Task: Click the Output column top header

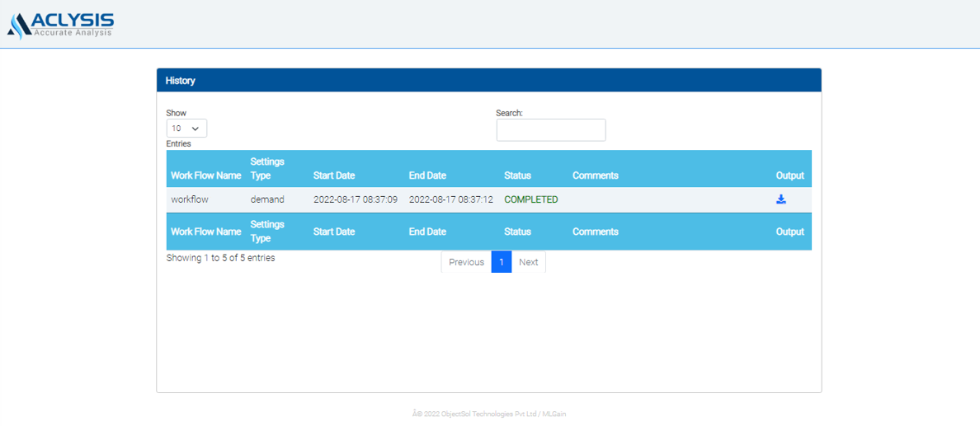Action: click(x=789, y=176)
